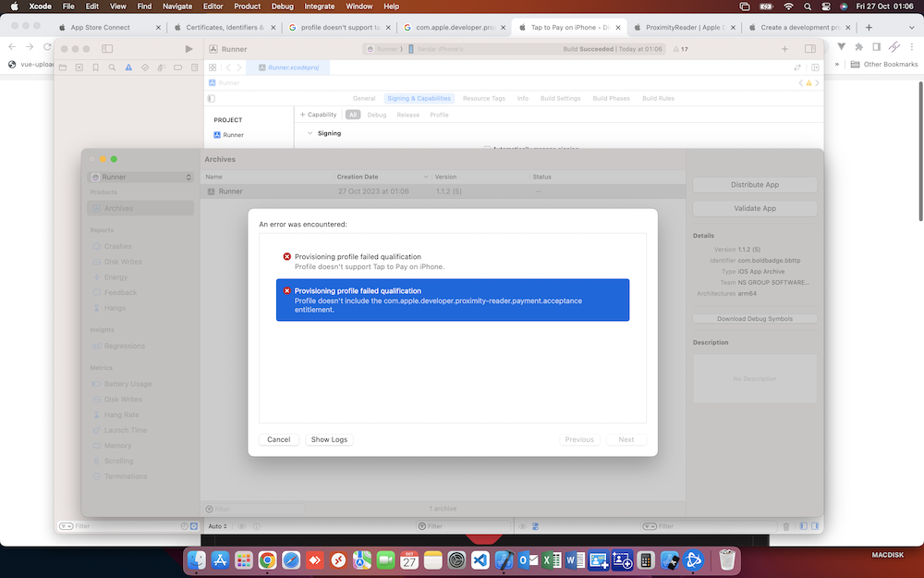Click Download Debug Symbols button

click(755, 318)
